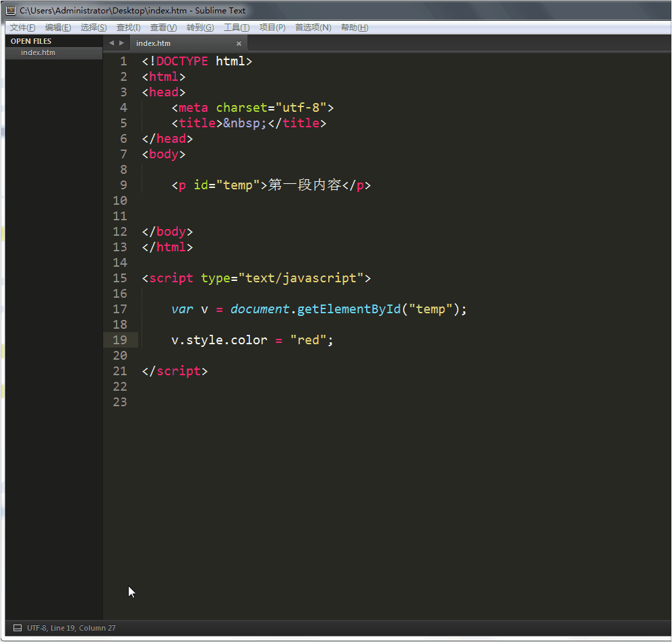Click v.style.color on line 19
The image size is (672, 642).
(x=220, y=340)
